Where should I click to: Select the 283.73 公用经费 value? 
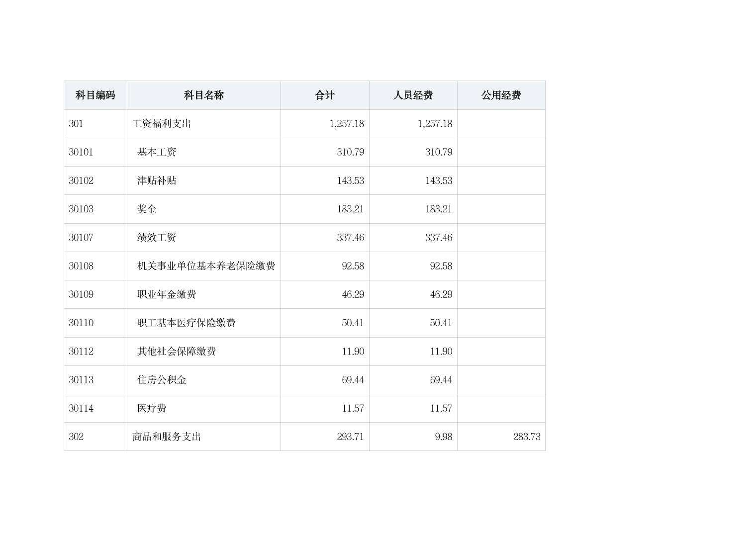tap(526, 437)
